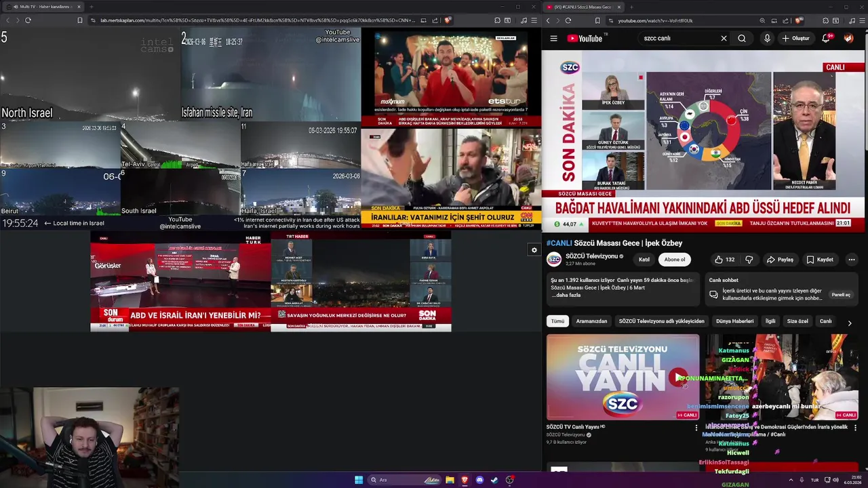This screenshot has height=488, width=868.
Task: Open options for the Demokrasi Güçleri suggested video
Action: click(855, 428)
